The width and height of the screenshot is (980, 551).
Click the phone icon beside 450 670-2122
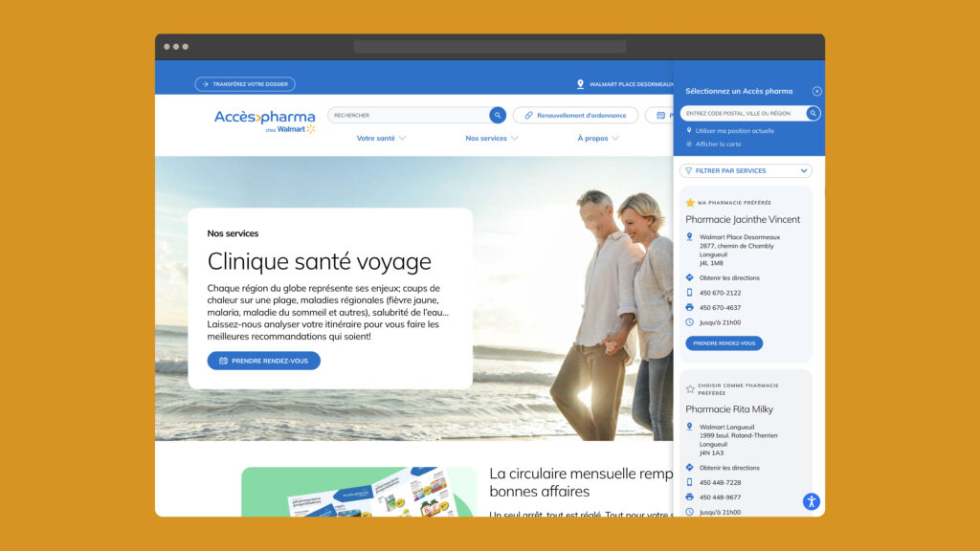[x=689, y=293]
